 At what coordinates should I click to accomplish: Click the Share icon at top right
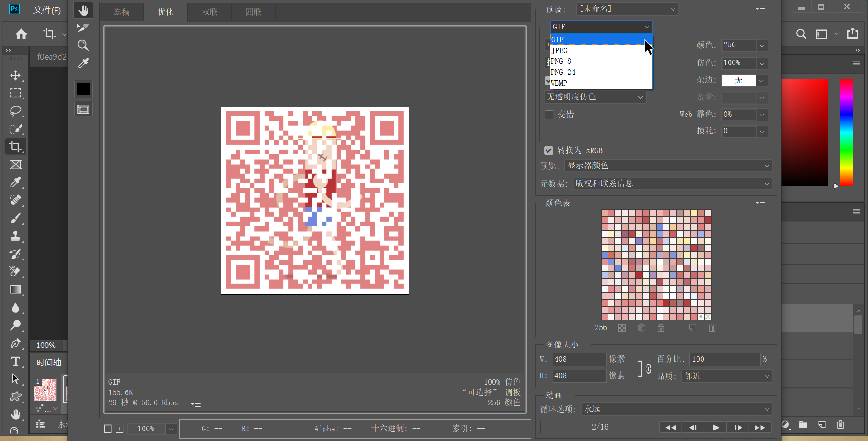pos(852,33)
